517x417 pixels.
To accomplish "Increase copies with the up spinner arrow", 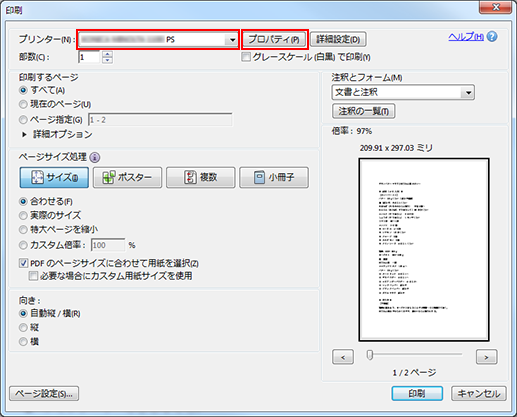I will (x=107, y=54).
